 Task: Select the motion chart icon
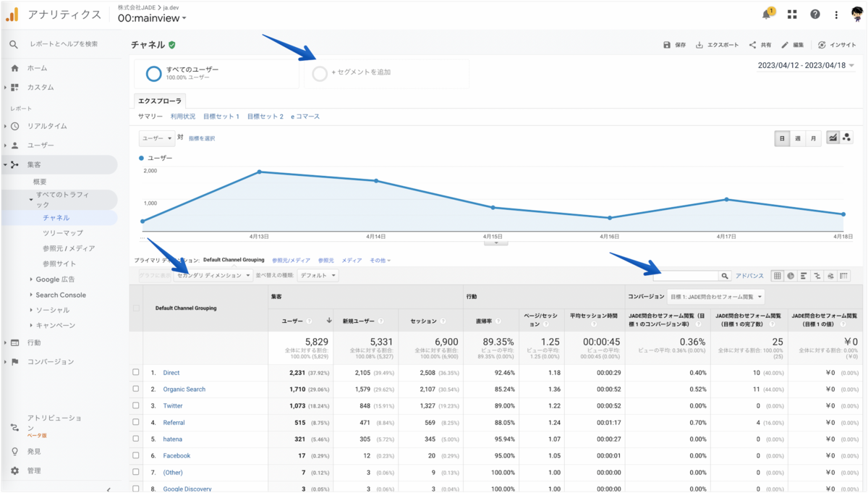pyautogui.click(x=847, y=138)
